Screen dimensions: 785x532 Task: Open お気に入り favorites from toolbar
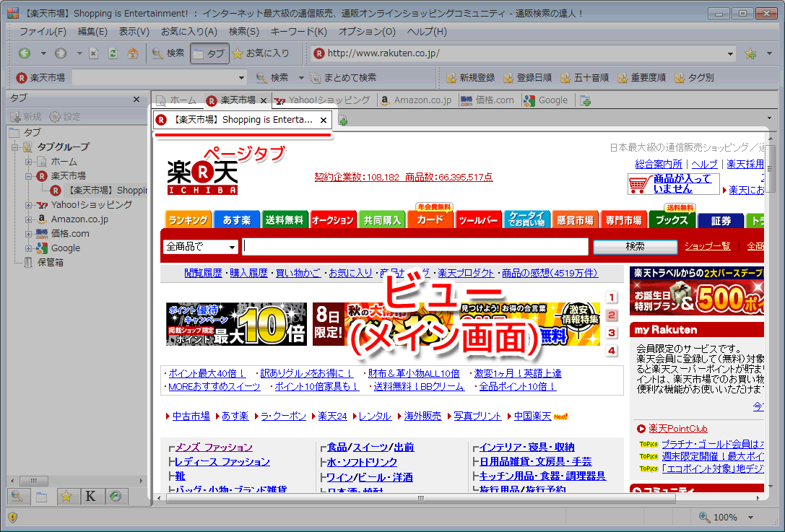click(261, 53)
